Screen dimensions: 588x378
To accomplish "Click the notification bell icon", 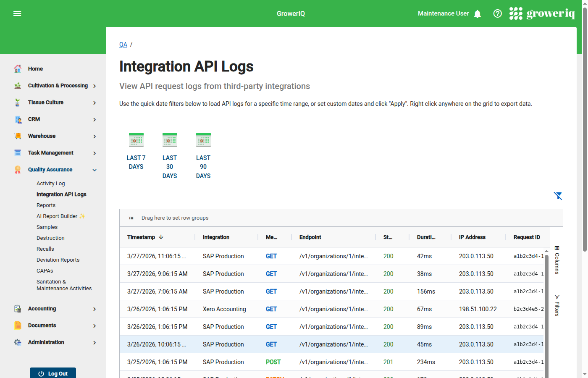I will pos(478,13).
